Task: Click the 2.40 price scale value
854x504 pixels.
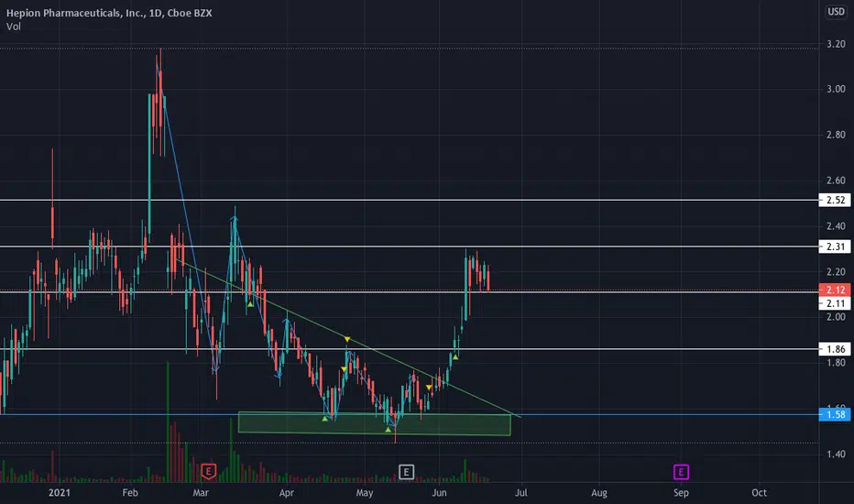Action: tap(836, 226)
